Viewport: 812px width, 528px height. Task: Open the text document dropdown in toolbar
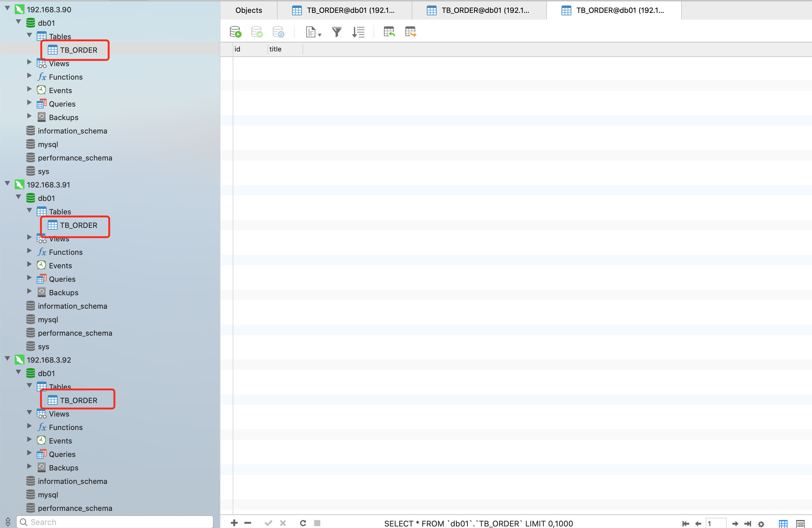[313, 32]
